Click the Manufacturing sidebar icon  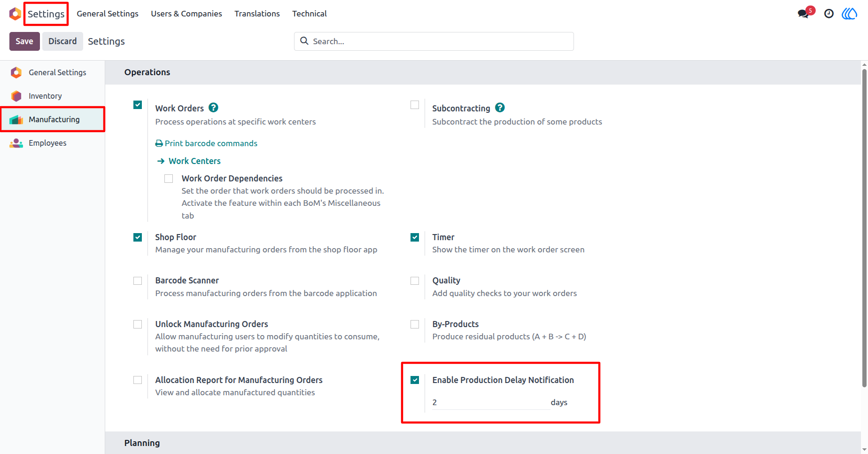coord(16,119)
